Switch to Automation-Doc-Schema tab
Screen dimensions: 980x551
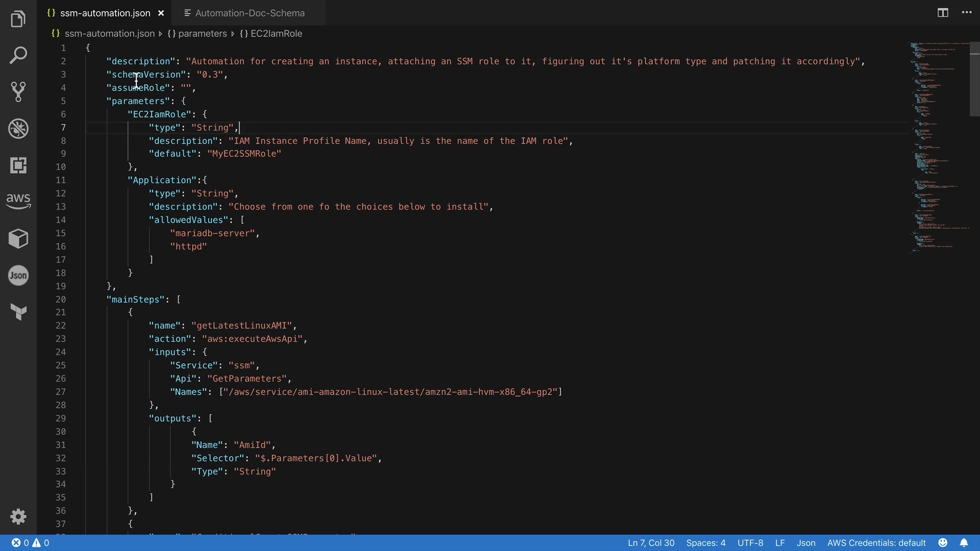(x=250, y=13)
